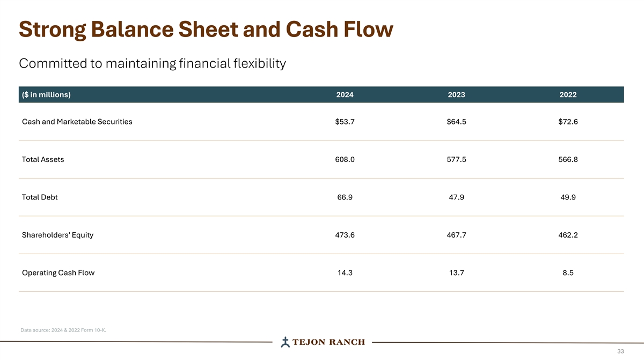This screenshot has height=362, width=644.
Task: Click the '($ in millions)' table header
Action: 46,95
